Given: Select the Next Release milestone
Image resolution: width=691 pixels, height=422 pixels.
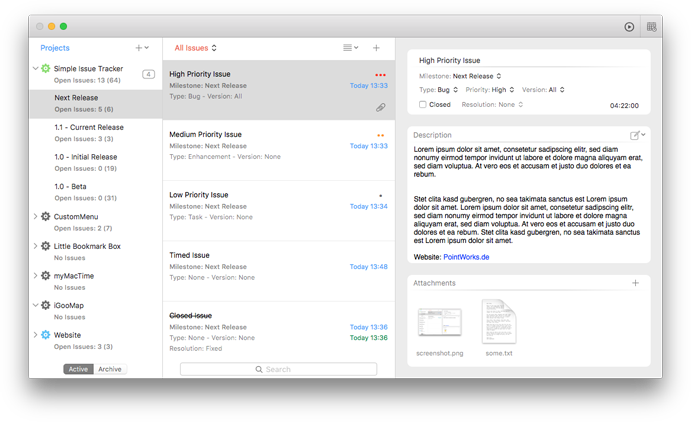Looking at the screenshot, I should tap(96, 104).
